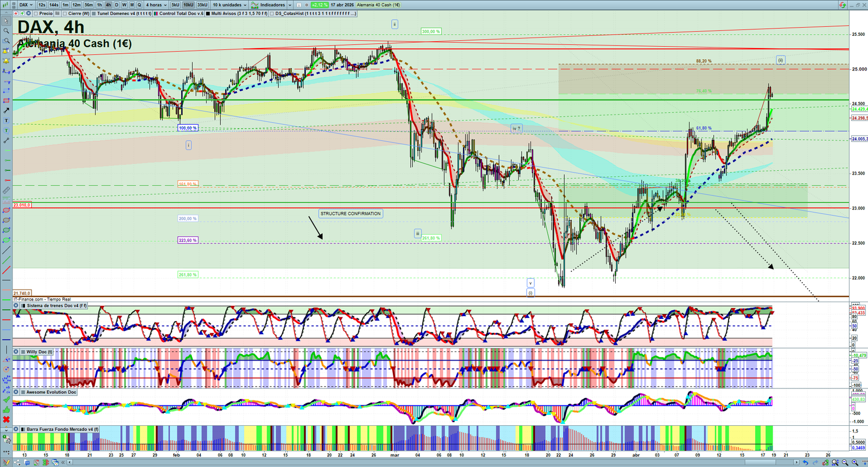Open the arrow dropdown next to Indicadores
Image resolution: width=868 pixels, height=467 pixels.
[x=290, y=5]
